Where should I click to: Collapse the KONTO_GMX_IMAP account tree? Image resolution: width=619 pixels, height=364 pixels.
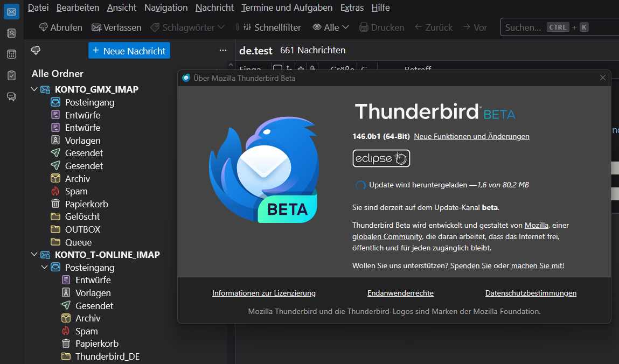34,89
